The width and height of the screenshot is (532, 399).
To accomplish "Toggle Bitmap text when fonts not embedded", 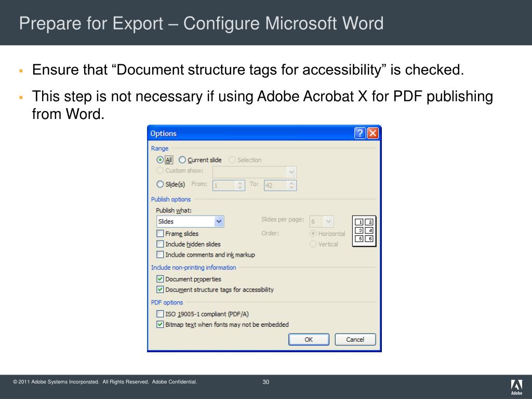I will click(160, 324).
